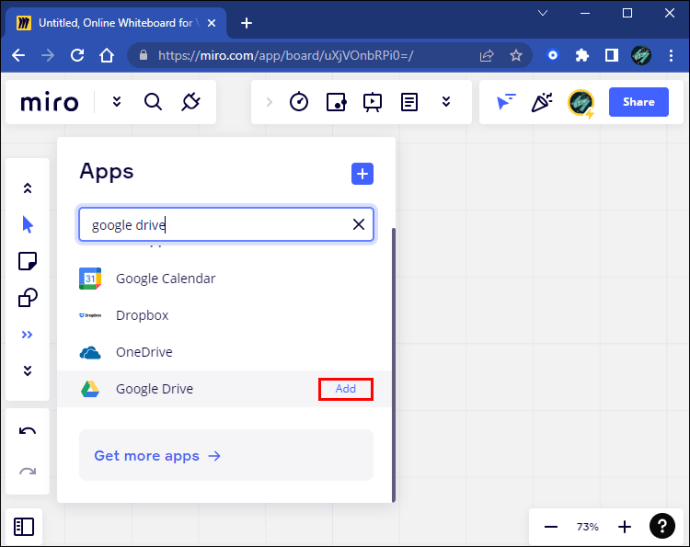The image size is (690, 547).
Task: Select the Google Drive row
Action: (224, 389)
